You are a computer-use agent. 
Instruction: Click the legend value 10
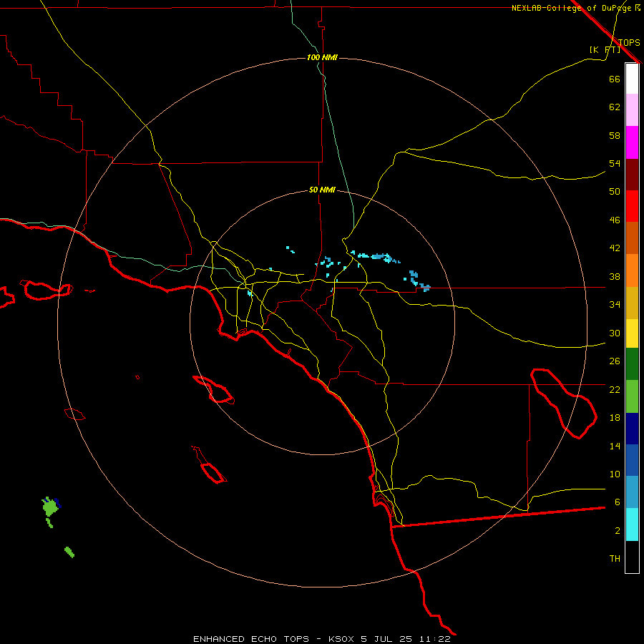(615, 474)
